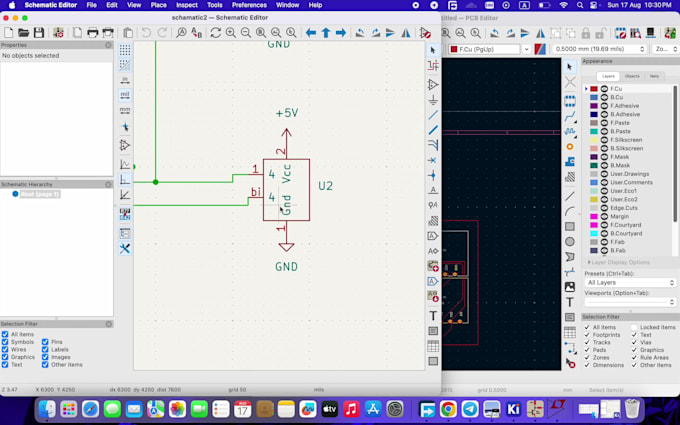680x425 pixels.
Task: Save the schematic with the floppy icon
Action: [x=39, y=33]
